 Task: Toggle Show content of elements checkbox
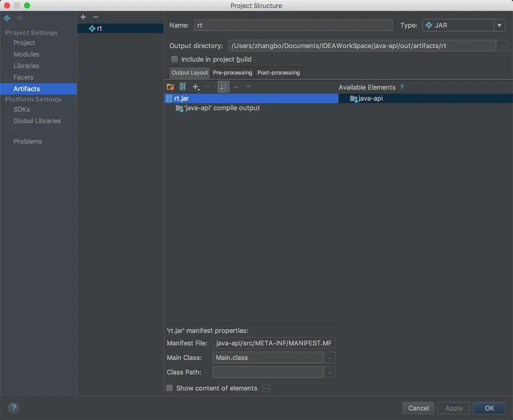(x=169, y=388)
